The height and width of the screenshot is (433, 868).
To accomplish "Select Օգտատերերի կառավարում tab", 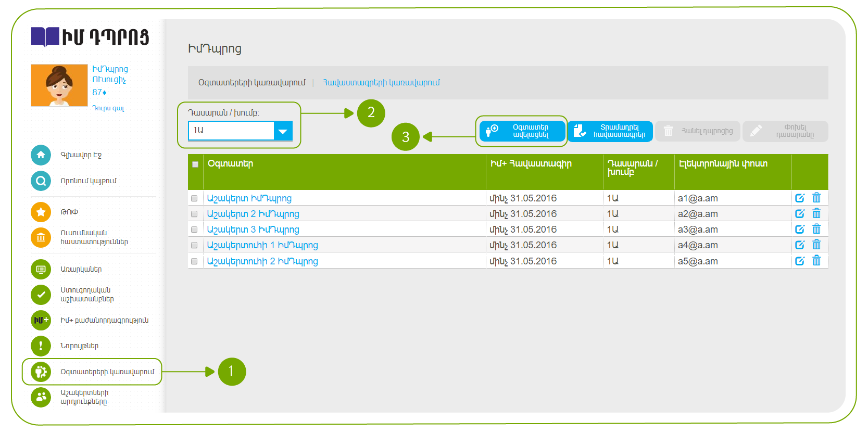I will pos(251,83).
